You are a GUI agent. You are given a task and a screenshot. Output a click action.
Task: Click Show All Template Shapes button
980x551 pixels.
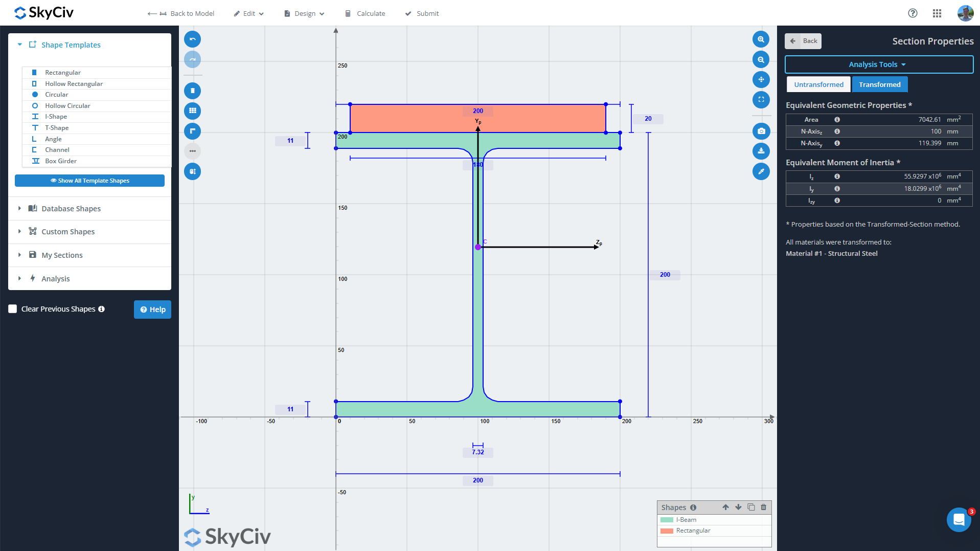(89, 181)
